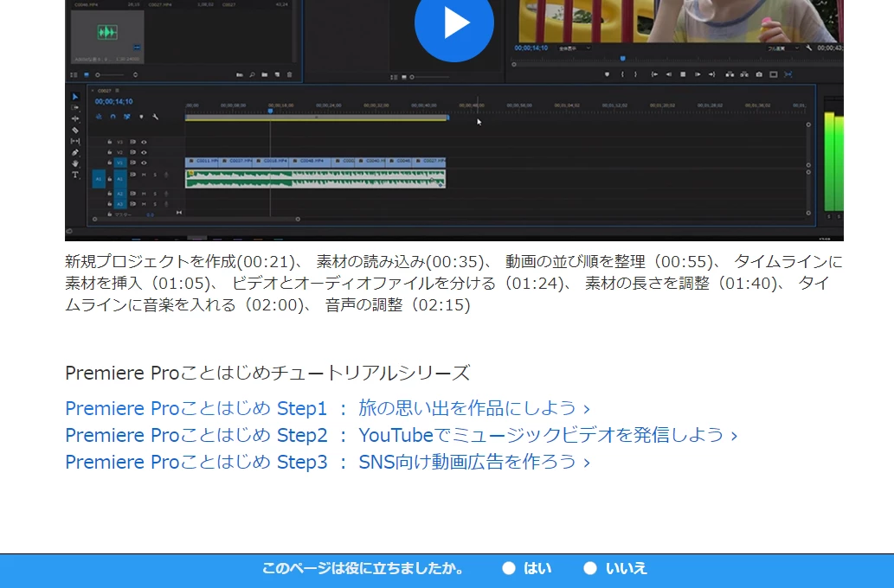894x588 pixels.
Task: Click the text 素材の読み込み(00:35)
Action: (400, 261)
